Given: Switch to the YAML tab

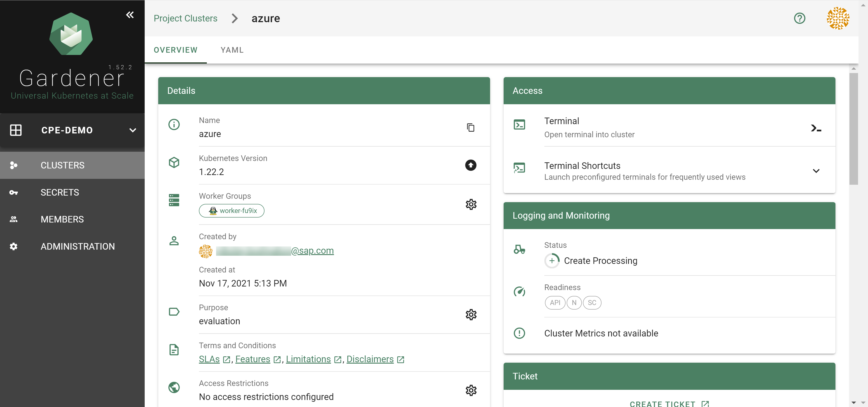Looking at the screenshot, I should (232, 50).
